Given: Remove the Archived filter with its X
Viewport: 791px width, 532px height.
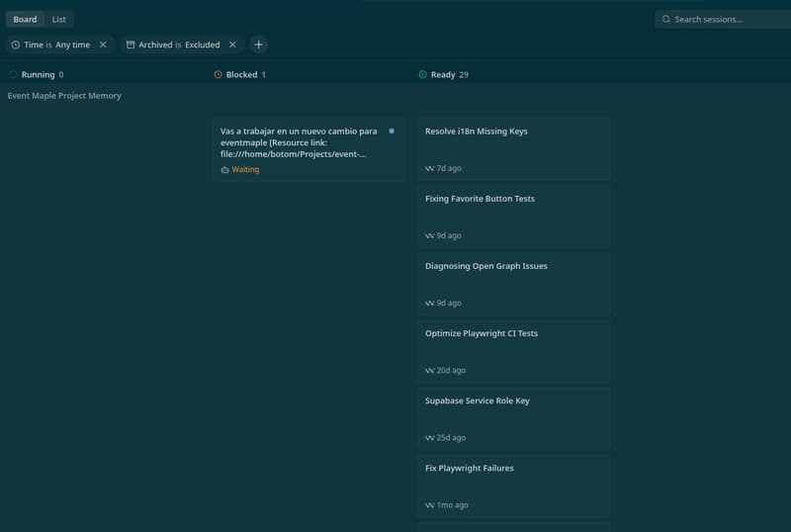Looking at the screenshot, I should [232, 44].
